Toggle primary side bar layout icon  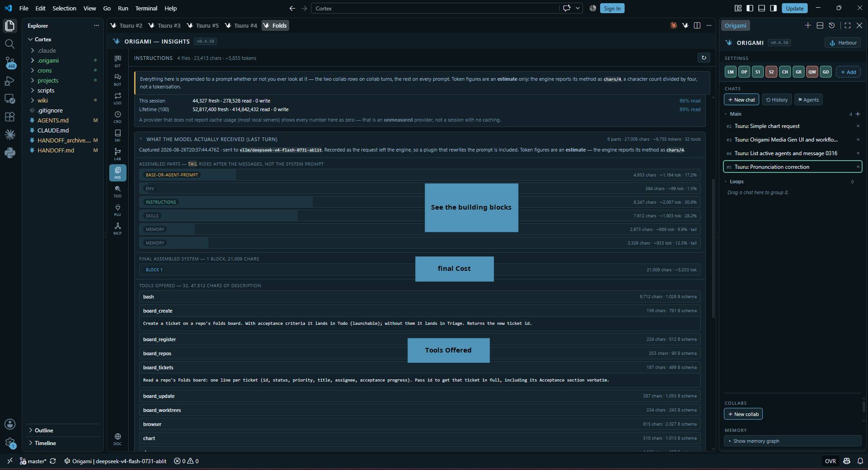750,8
